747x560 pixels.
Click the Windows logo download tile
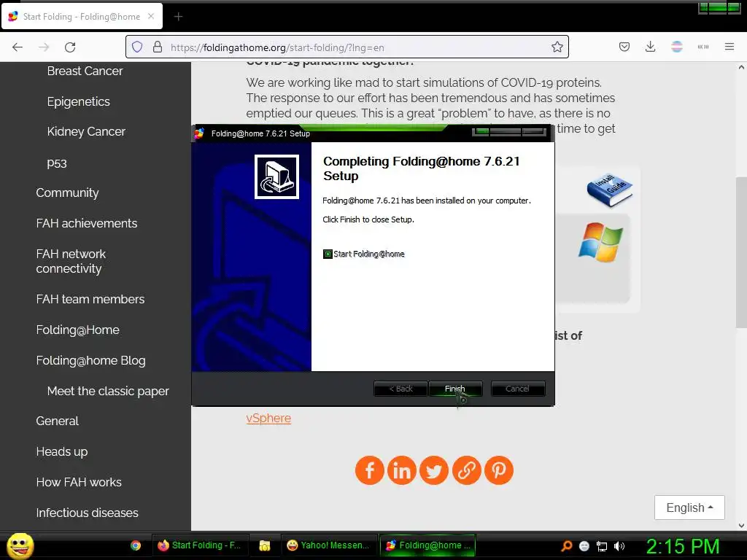[600, 242]
